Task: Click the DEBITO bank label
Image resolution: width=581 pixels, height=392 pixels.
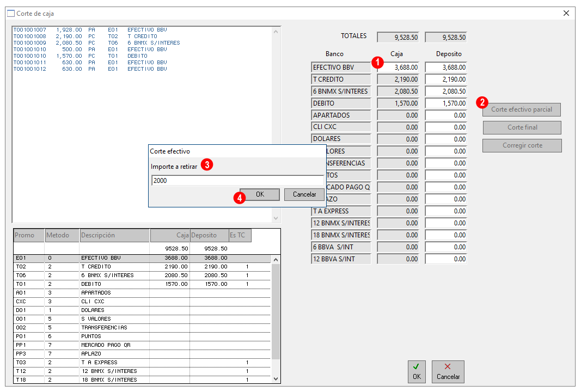Action: coord(341,103)
